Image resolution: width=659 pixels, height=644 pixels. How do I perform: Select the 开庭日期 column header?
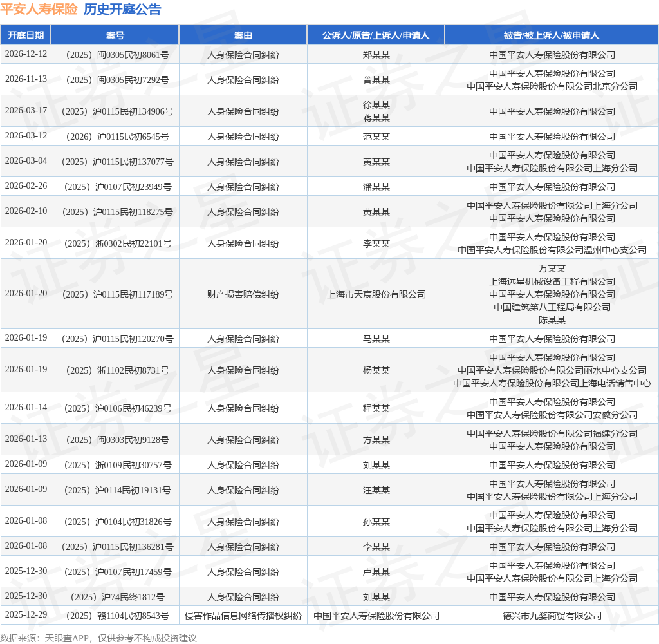pos(26,35)
